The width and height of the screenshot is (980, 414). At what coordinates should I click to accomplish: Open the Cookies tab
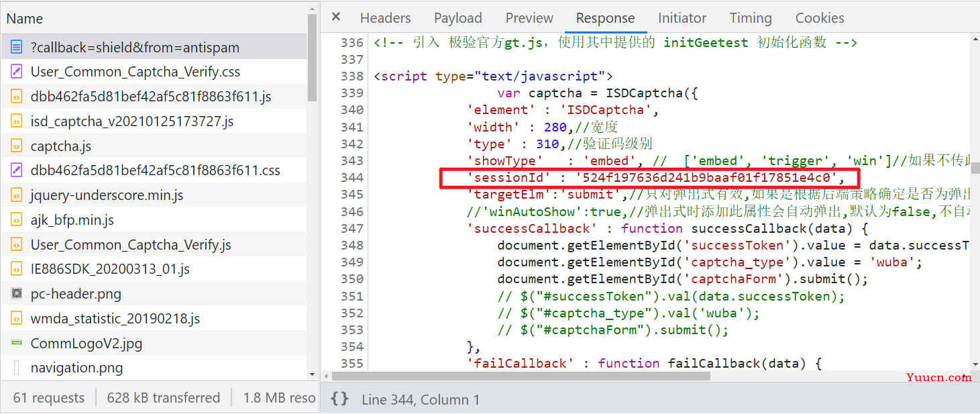coord(820,18)
